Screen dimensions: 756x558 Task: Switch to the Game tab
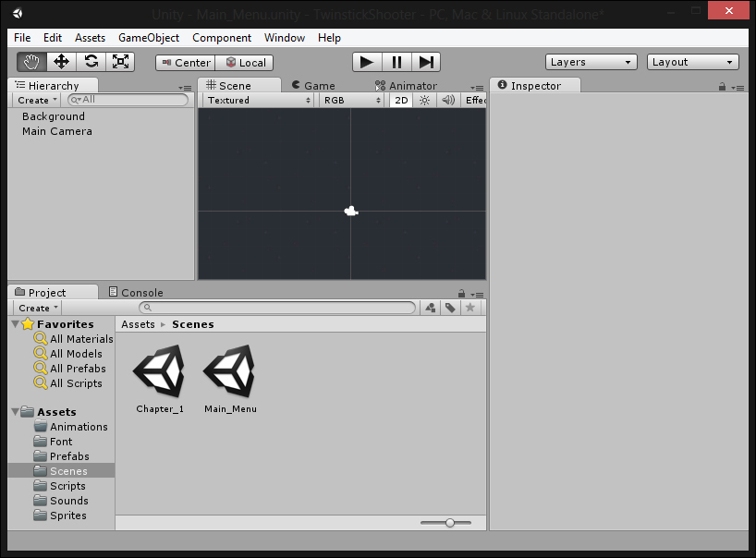coord(313,85)
